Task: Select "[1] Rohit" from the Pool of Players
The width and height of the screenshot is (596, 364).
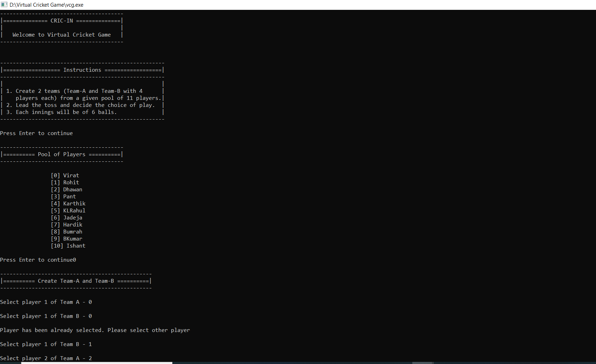Action: tap(65, 182)
